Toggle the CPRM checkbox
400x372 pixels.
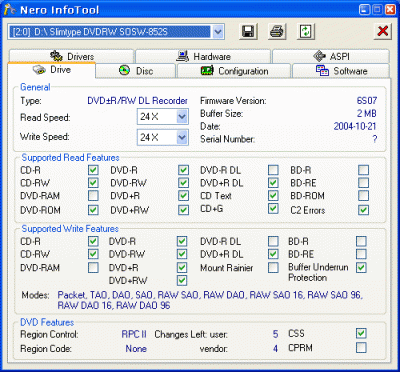(361, 348)
